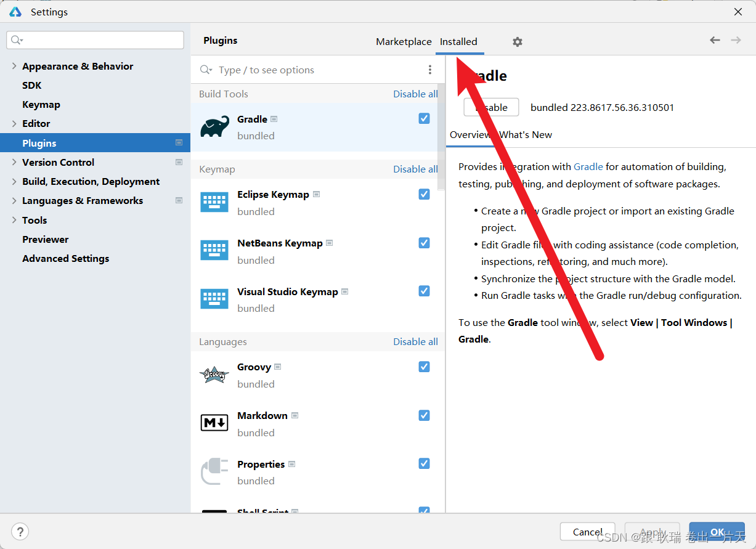Click the Properties plug icon

214,471
